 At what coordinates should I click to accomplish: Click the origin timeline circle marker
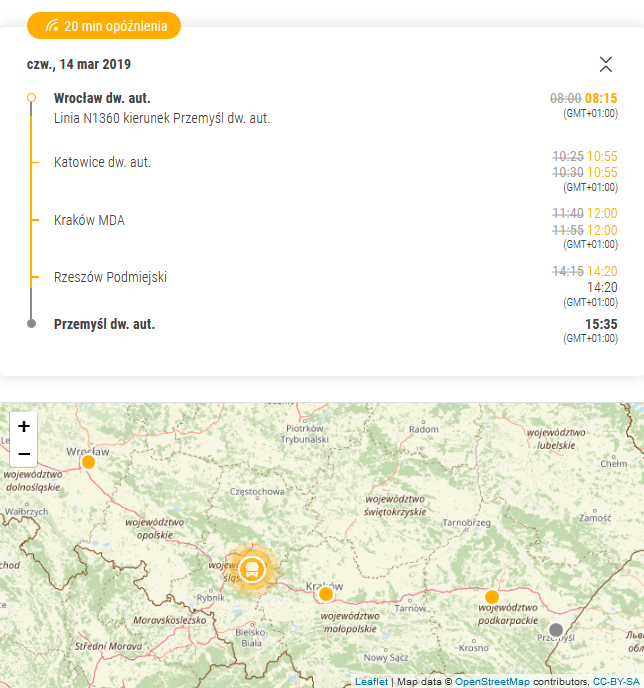coord(31,97)
